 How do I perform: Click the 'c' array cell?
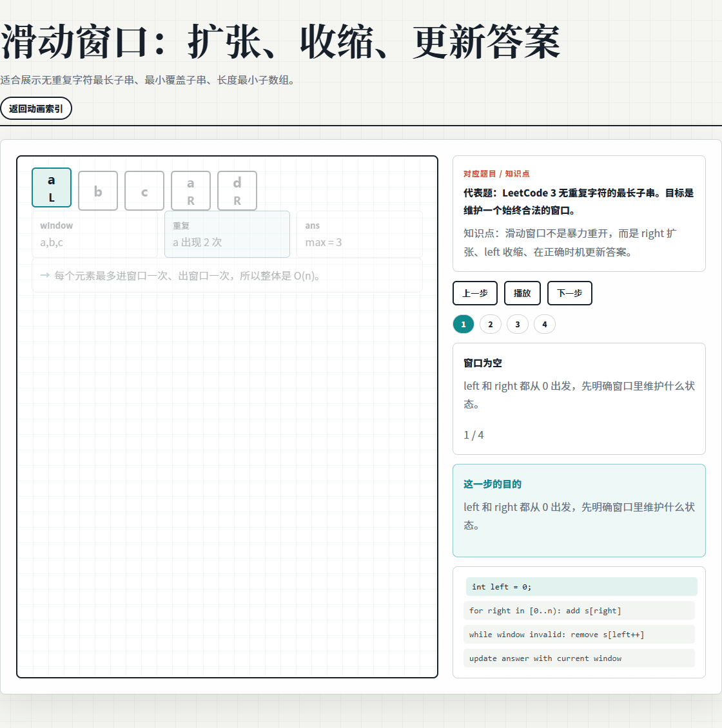click(144, 191)
